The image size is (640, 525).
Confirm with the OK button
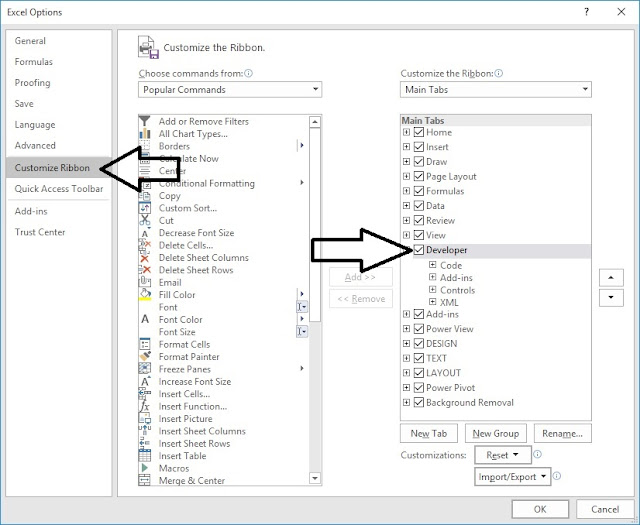coord(540,509)
